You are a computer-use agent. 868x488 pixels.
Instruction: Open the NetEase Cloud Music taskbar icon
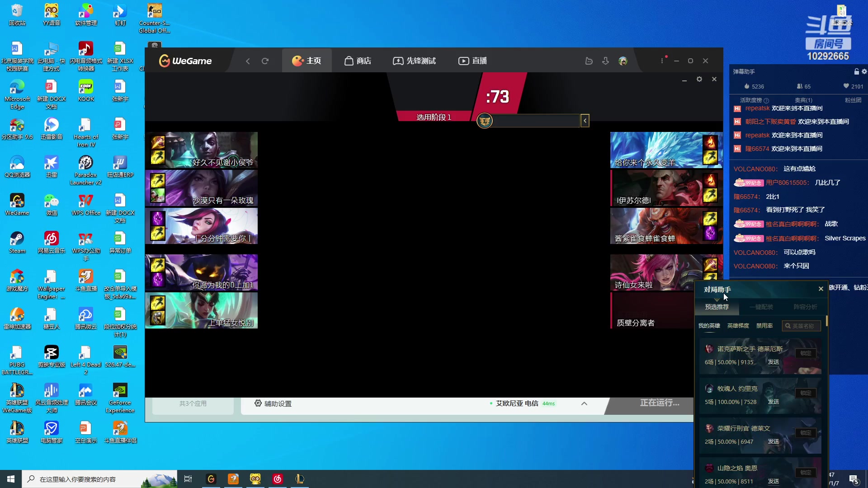pos(278,479)
